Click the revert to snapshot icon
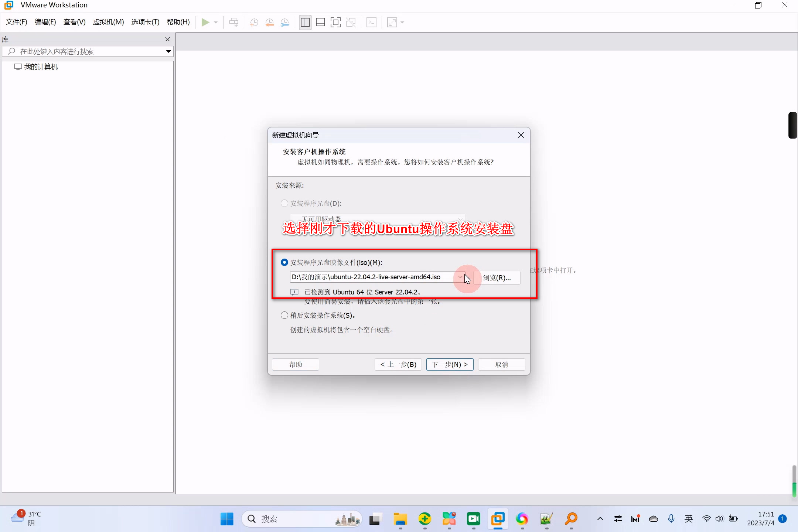The image size is (798, 532). 269,23
